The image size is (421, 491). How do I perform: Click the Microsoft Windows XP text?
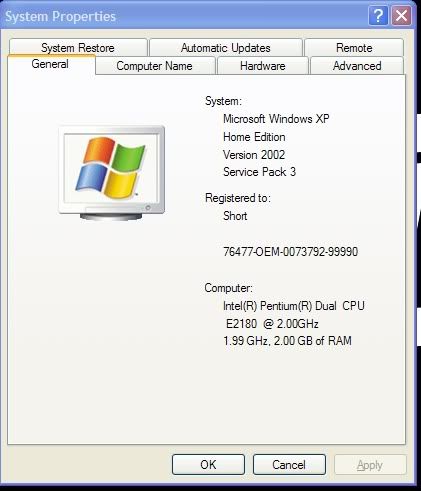click(x=276, y=119)
